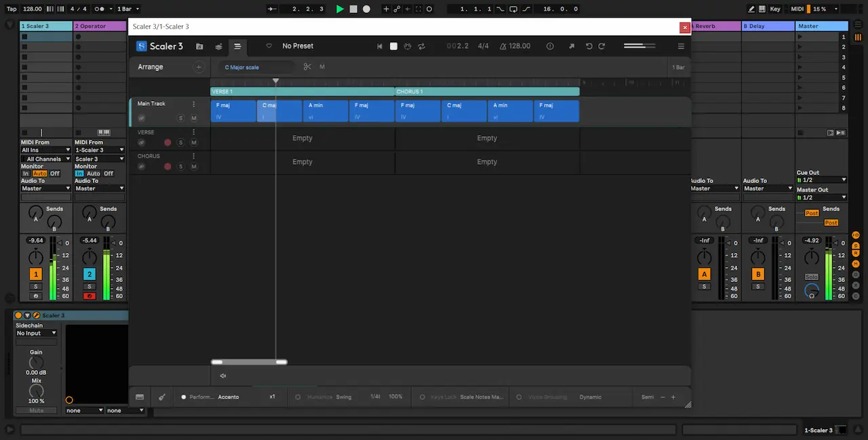The height and width of the screenshot is (440, 868).
Task: Add a new arrangement with plus button
Action: pos(199,67)
